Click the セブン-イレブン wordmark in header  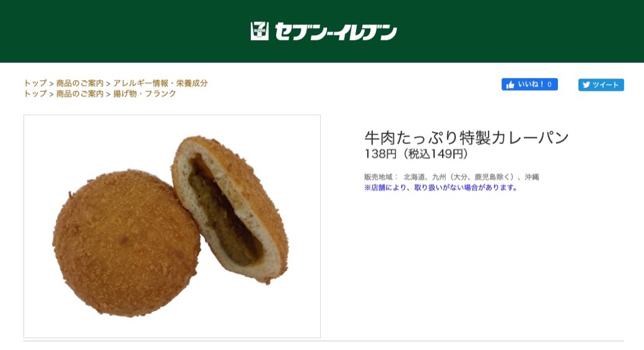tap(336, 31)
